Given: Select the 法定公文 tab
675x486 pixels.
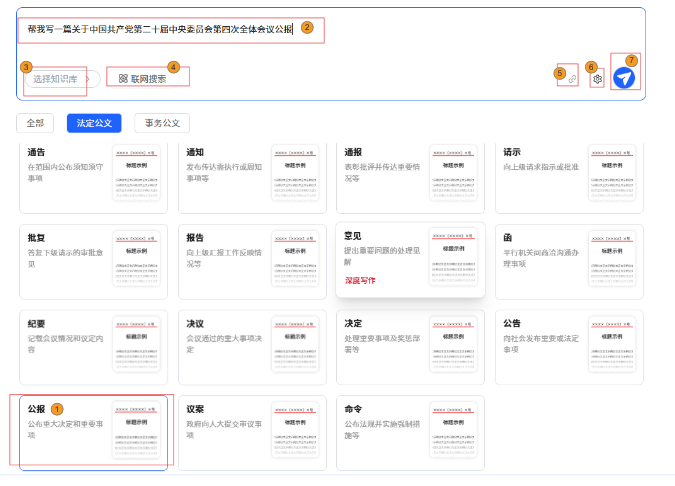Looking at the screenshot, I should click(x=94, y=123).
